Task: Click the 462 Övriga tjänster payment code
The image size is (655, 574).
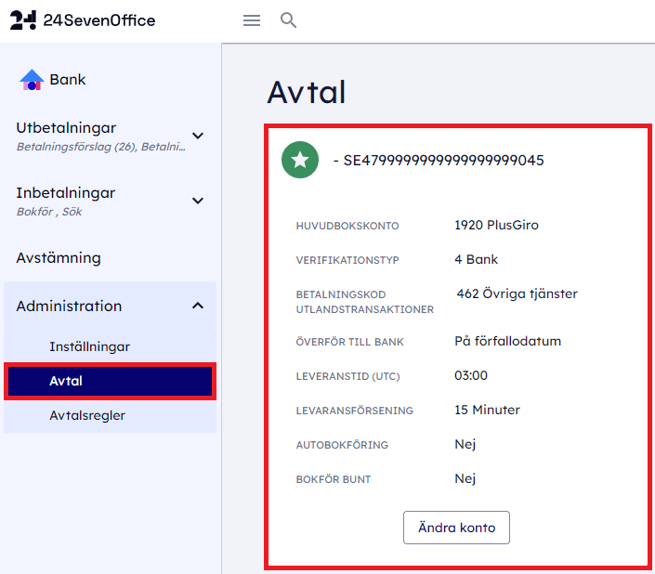Action: pos(517,294)
